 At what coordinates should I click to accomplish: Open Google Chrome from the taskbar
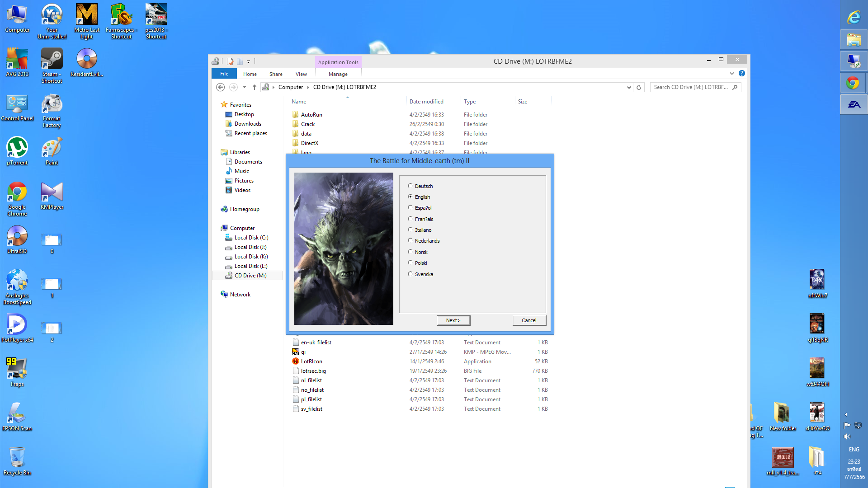[x=854, y=83]
